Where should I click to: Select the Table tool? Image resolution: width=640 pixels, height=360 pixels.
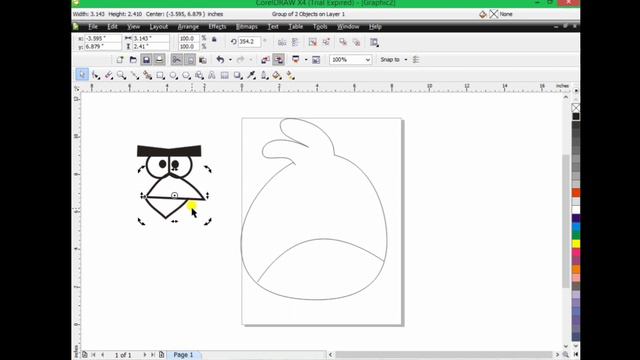[x=224, y=75]
